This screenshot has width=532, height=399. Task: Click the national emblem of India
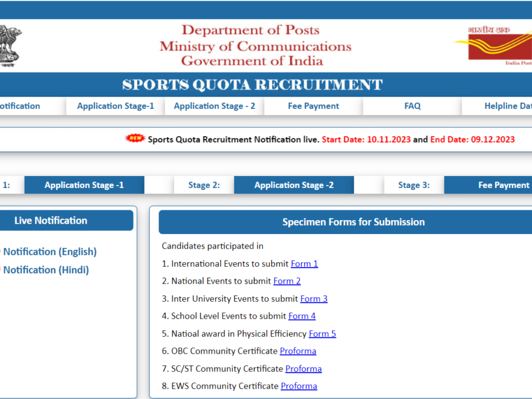pyautogui.click(x=10, y=45)
